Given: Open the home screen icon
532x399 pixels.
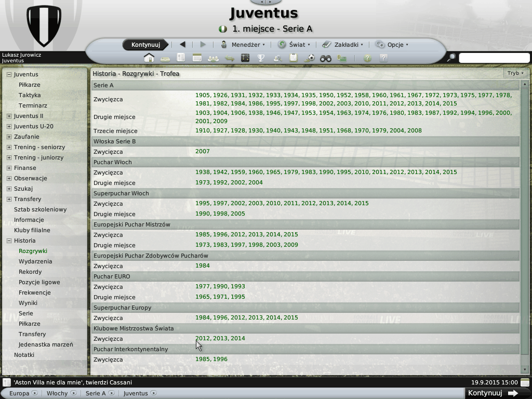Looking at the screenshot, I should pyautogui.click(x=149, y=58).
